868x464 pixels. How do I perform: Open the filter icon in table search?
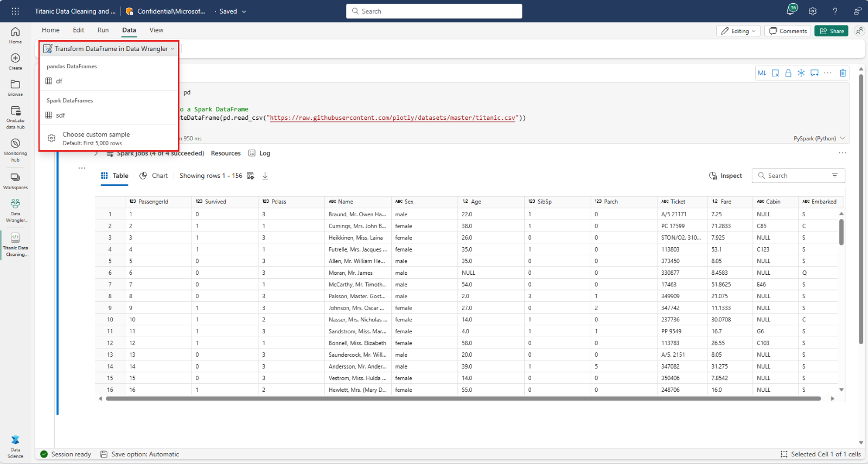point(835,176)
